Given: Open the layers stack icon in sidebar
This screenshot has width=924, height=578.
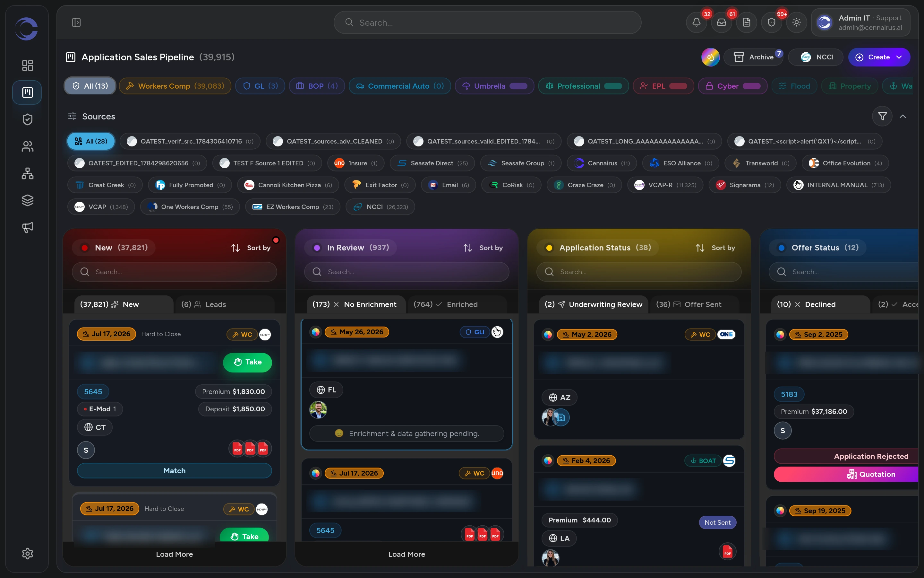Looking at the screenshot, I should 27,200.
